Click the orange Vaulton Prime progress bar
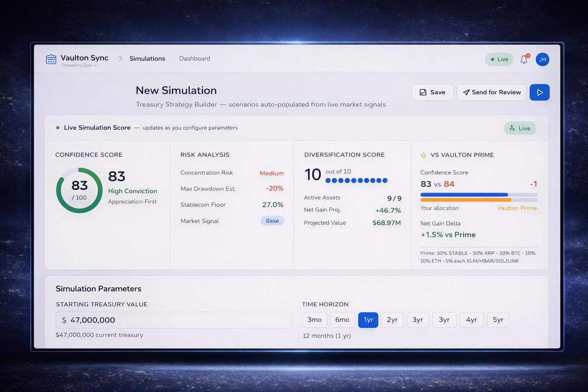588x392 pixels. (x=479, y=200)
